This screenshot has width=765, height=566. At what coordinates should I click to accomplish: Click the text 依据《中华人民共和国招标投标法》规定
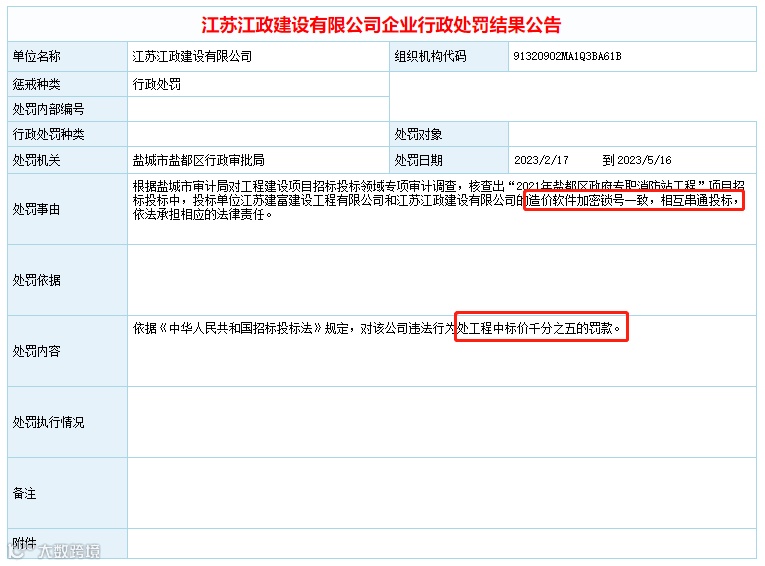[241, 328]
